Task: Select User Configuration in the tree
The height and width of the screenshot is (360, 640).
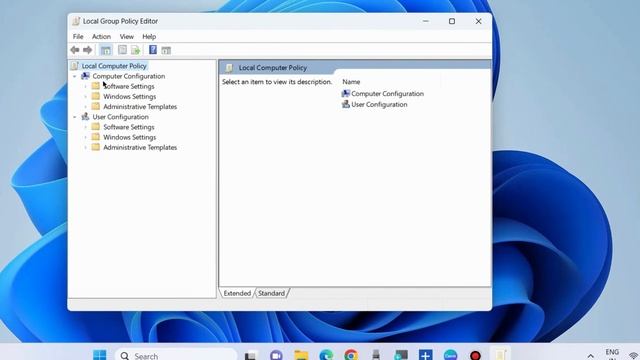Action: 120,117
